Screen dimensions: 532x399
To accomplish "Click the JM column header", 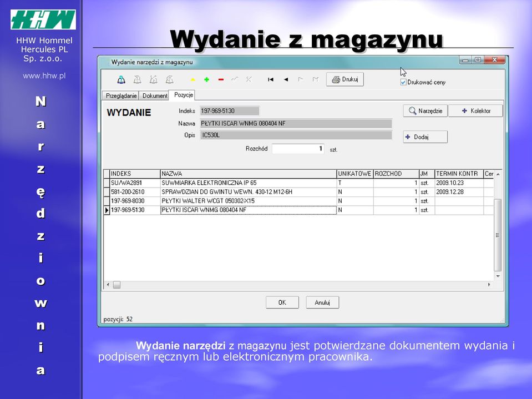I will (427, 174).
